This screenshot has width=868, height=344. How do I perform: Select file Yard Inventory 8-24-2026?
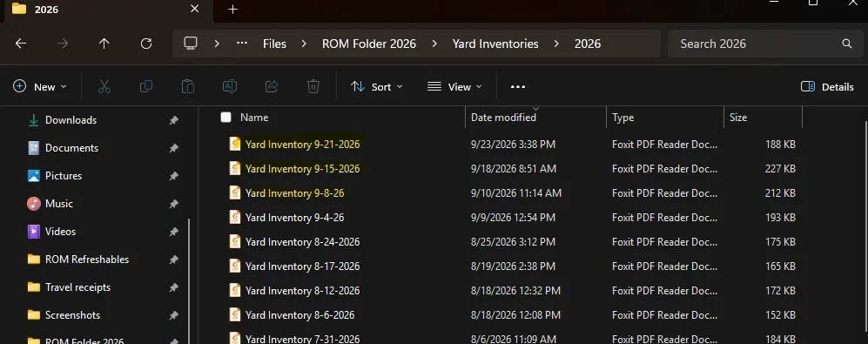pos(302,241)
